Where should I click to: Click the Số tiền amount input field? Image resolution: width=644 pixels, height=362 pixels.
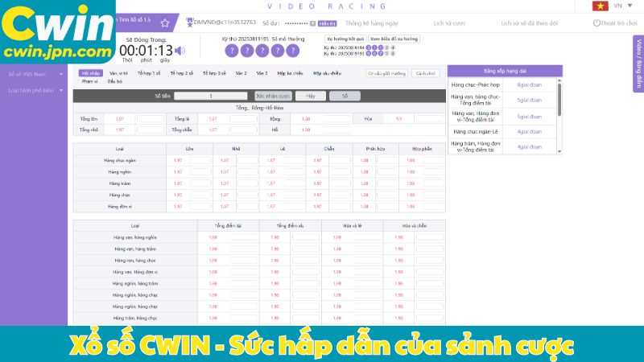211,96
